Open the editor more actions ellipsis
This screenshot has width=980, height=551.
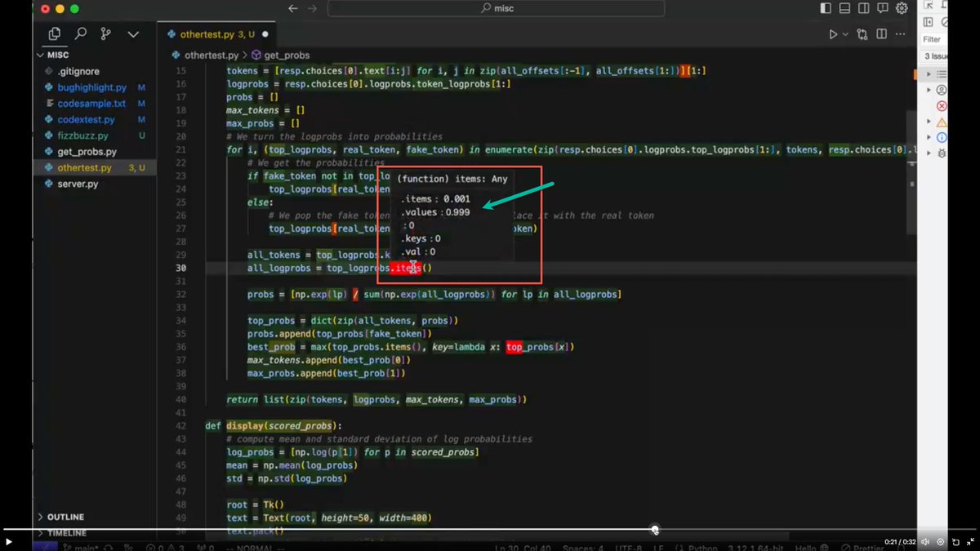click(x=901, y=34)
